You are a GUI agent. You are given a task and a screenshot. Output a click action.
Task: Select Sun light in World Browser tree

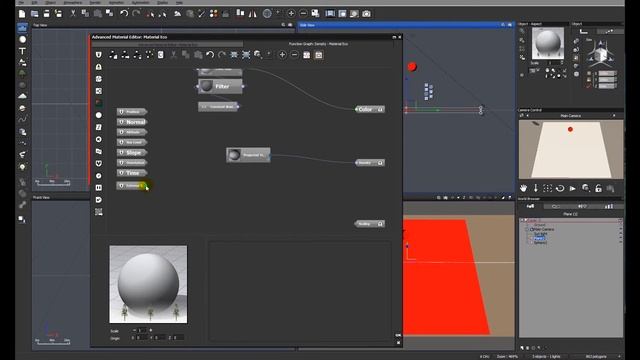540,234
